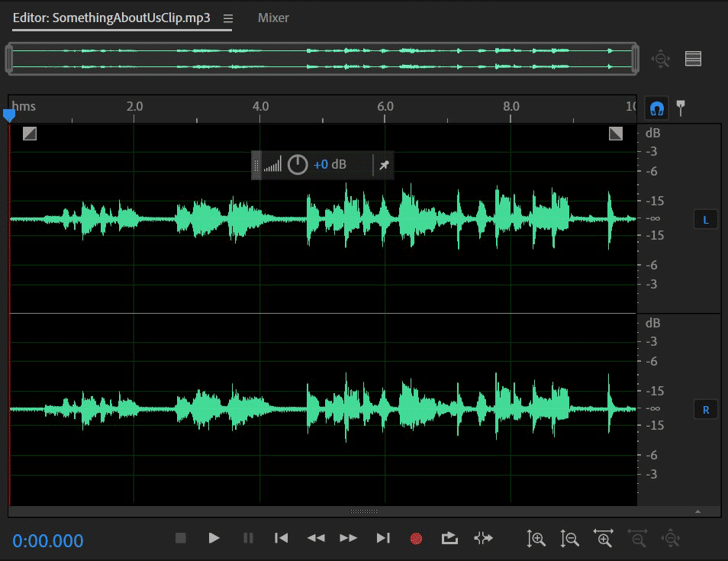Toggle the right channel R button
728x561 pixels.
click(706, 410)
